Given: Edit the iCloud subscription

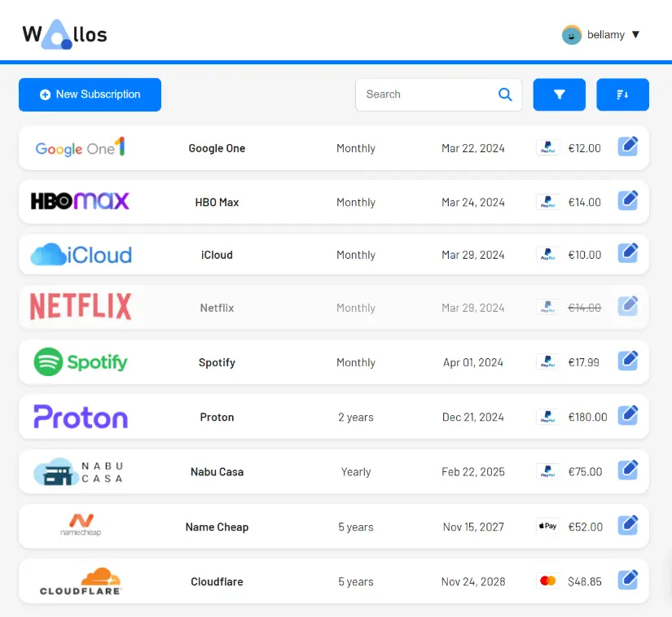Looking at the screenshot, I should (628, 253).
